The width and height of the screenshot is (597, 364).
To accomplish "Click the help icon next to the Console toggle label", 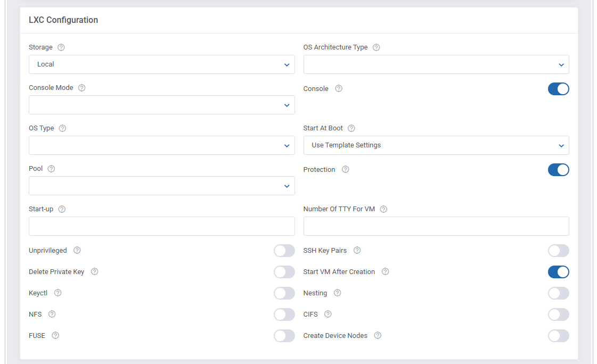I will click(339, 89).
